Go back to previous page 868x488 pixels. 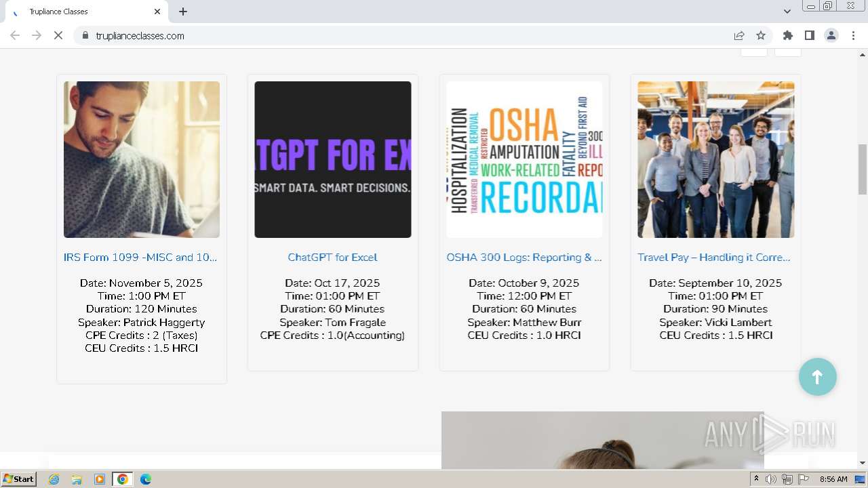tap(15, 35)
